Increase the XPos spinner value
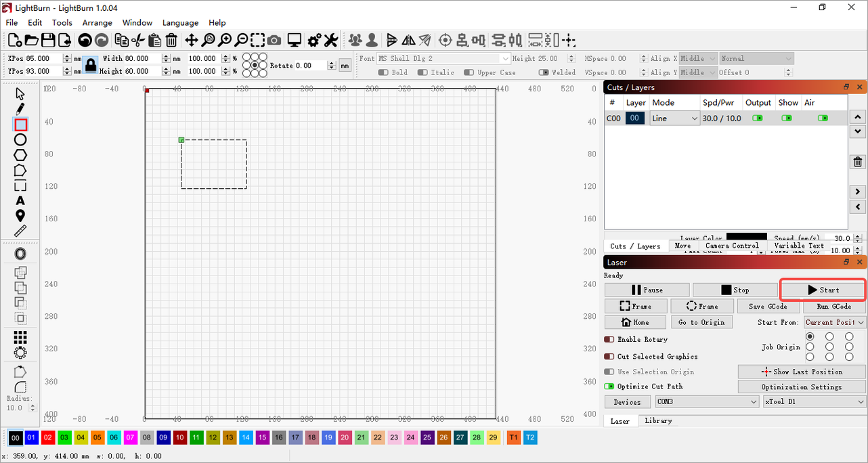868x463 pixels. tap(66, 56)
